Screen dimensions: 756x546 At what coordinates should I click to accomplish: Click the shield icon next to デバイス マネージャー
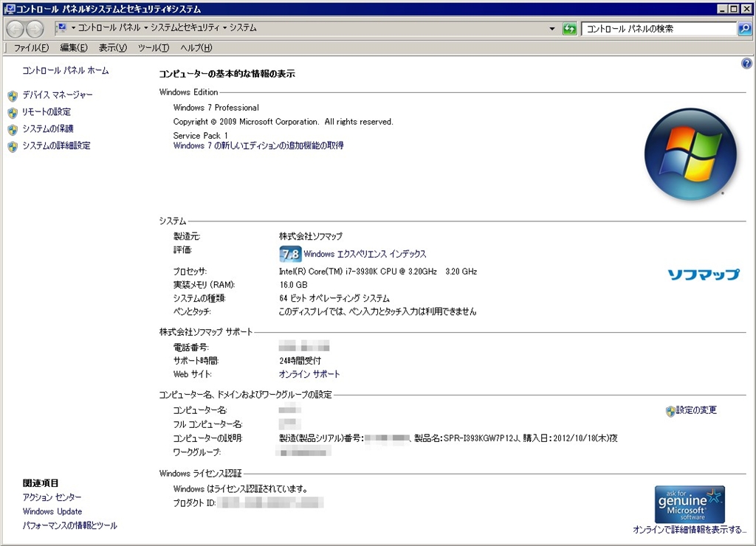tap(12, 96)
